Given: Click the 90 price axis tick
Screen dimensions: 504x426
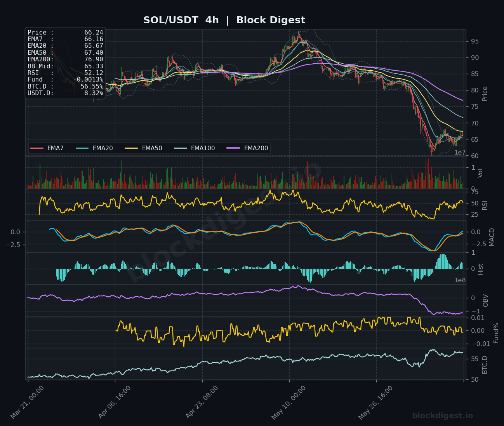Looking at the screenshot, I should coord(474,57).
